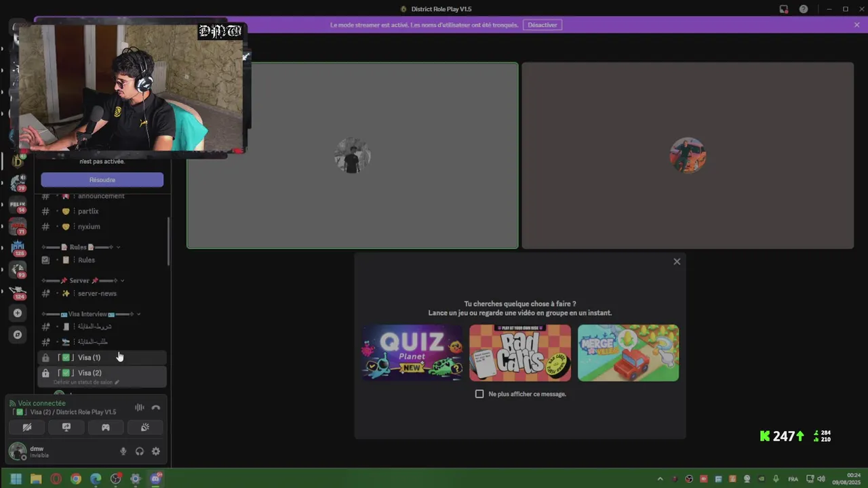868x488 pixels.
Task: Collapse the Rules category
Action: coord(81,247)
